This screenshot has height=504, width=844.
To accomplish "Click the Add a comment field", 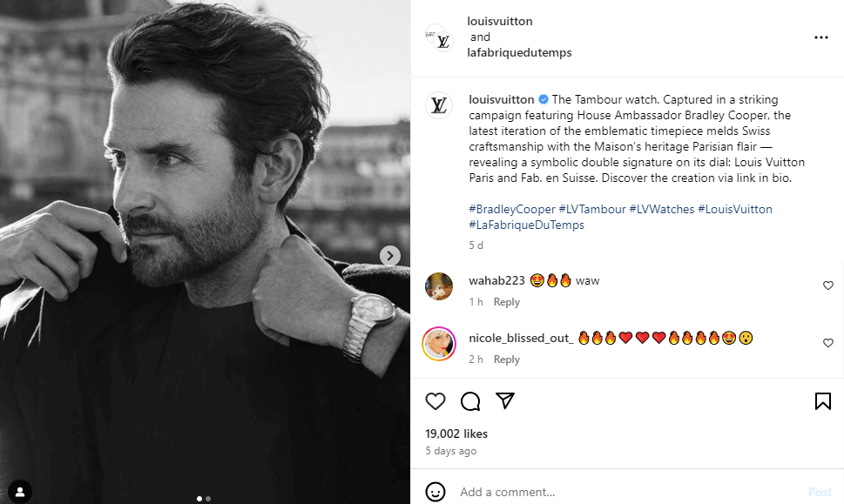I will [x=627, y=492].
